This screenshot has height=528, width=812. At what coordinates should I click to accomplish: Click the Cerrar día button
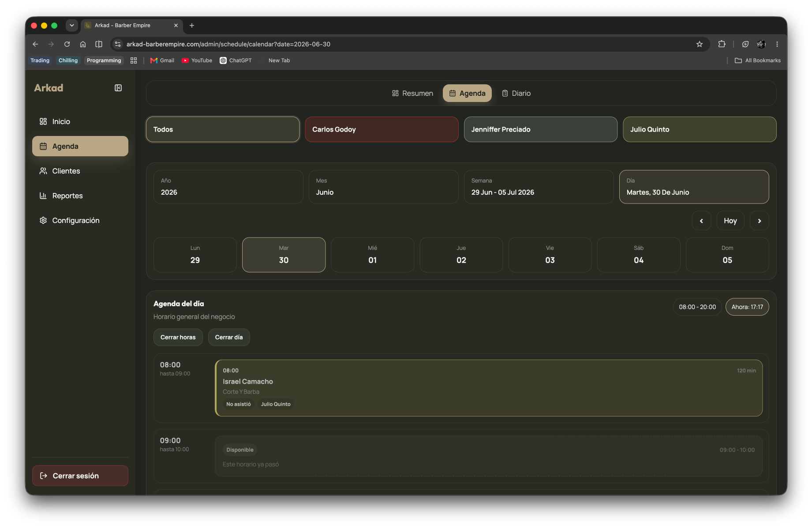(x=229, y=337)
